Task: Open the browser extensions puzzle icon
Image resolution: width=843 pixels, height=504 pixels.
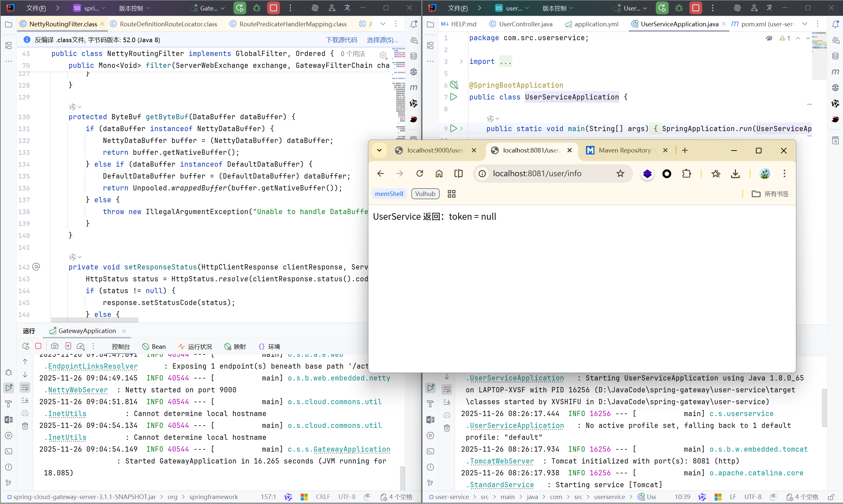Action: pos(686,174)
